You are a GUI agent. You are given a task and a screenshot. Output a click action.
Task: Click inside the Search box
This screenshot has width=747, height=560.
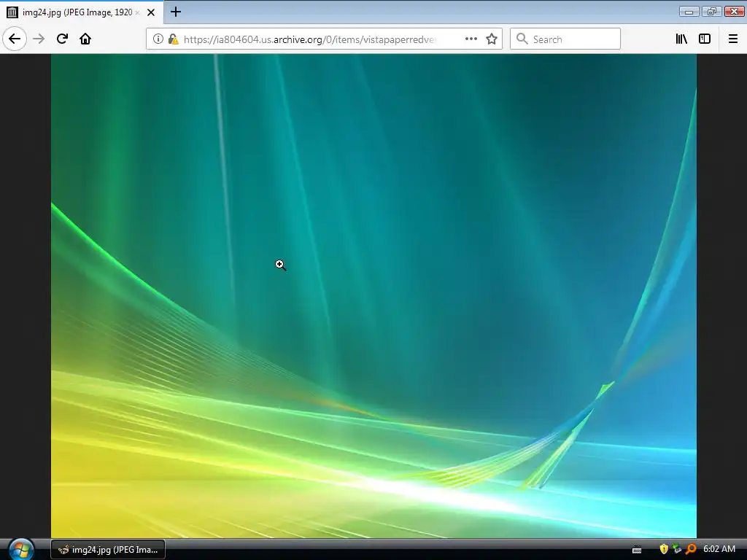[565, 39]
